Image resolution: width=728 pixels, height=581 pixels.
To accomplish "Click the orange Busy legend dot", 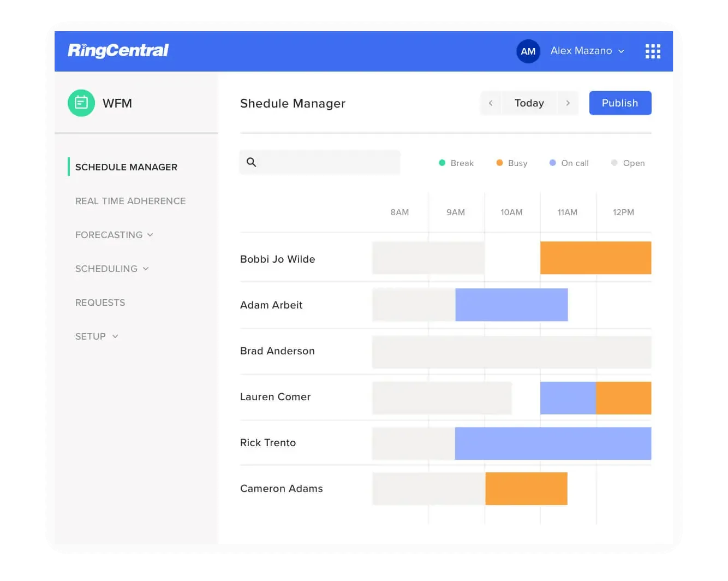I will 499,163.
